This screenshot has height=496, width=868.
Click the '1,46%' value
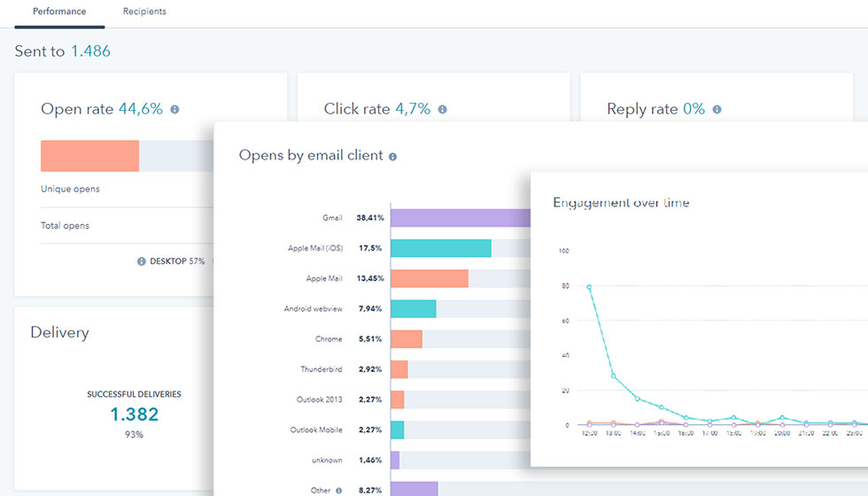[370, 460]
